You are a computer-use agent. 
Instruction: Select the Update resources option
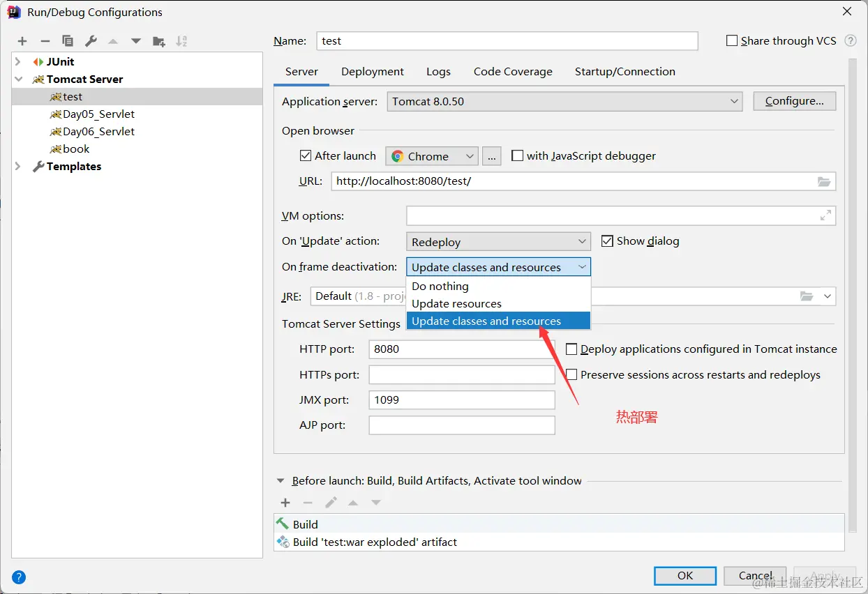498,304
